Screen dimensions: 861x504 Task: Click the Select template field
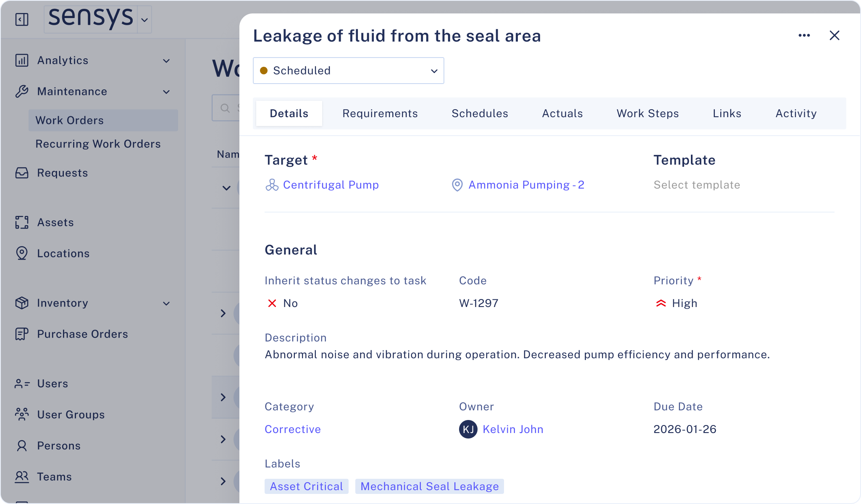[696, 185]
